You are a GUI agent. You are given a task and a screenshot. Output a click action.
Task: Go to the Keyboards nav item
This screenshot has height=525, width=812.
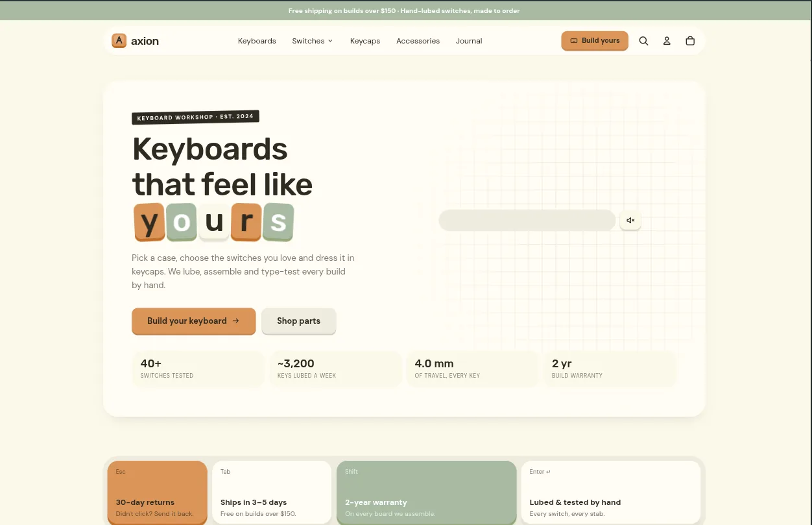pos(257,41)
